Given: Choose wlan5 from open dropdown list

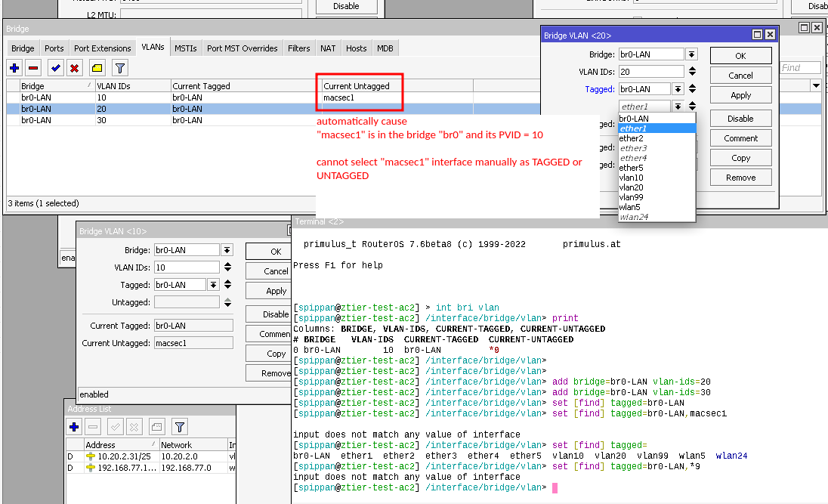Looking at the screenshot, I should [x=657, y=207].
